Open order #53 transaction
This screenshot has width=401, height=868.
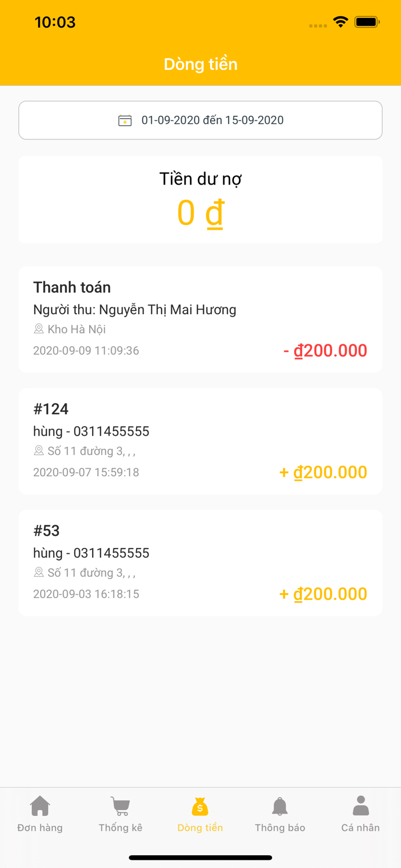coord(200,562)
